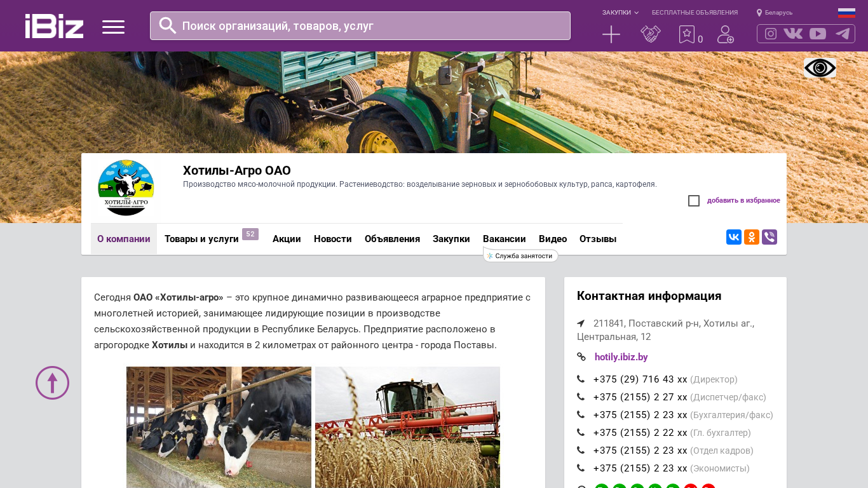Click the Экономисты phone number

click(x=641, y=468)
